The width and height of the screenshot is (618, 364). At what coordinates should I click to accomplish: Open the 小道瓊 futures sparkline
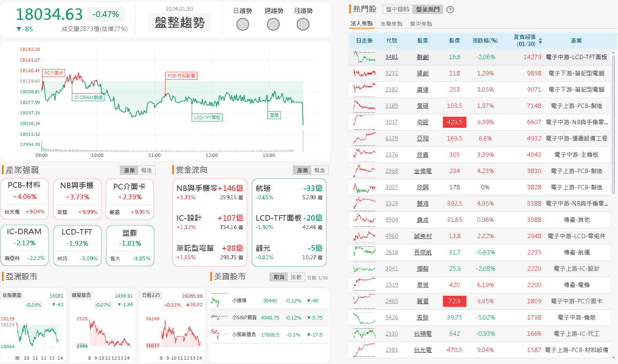pyautogui.click(x=219, y=301)
